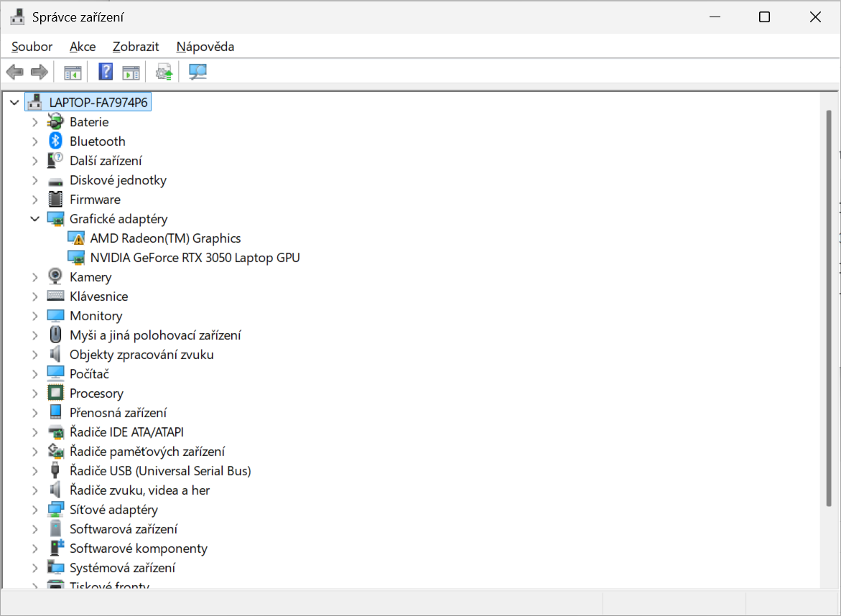Expand the Baterie category
Screen dimensions: 841x616
point(35,122)
